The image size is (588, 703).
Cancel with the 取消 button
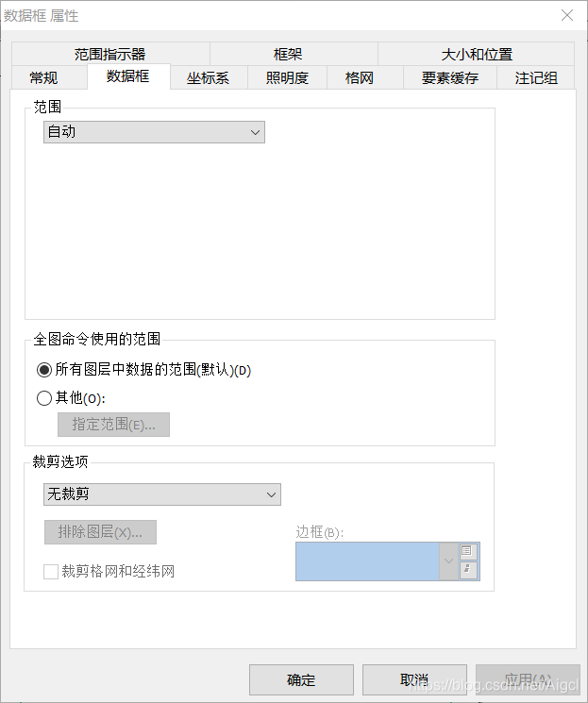click(414, 679)
